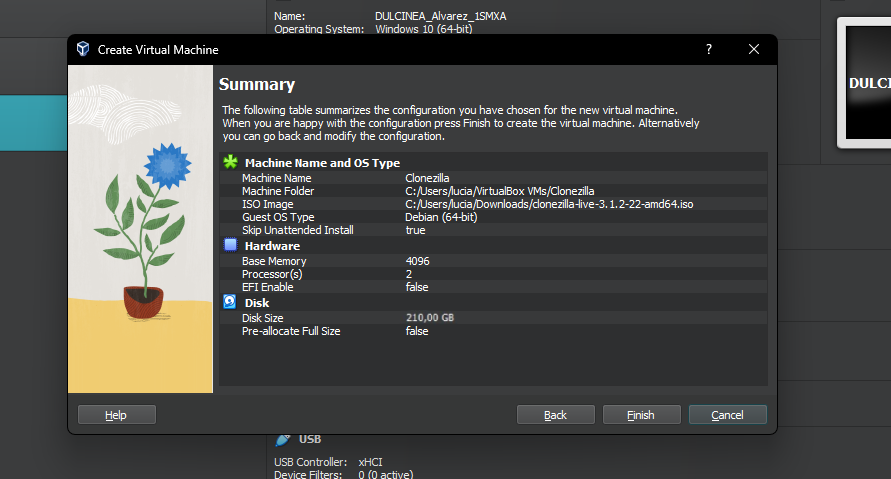Click the blue Hardware section icon
Screen dimensions: 891x479
pos(230,245)
